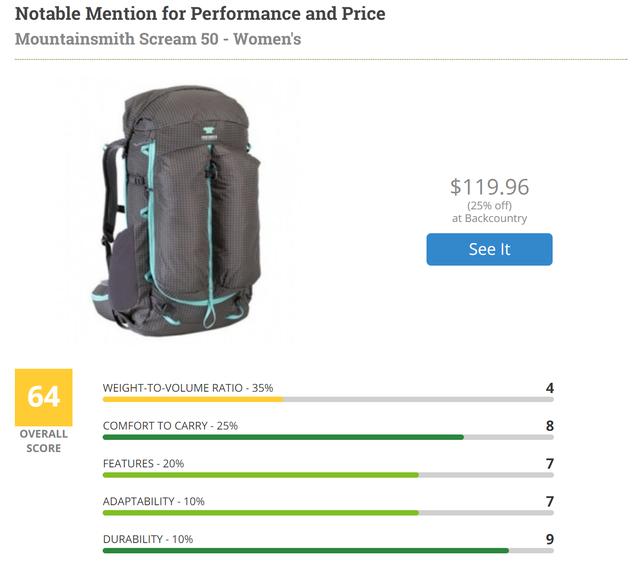
Task: Click the Comfort to Carry rating bar
Action: click(328, 437)
